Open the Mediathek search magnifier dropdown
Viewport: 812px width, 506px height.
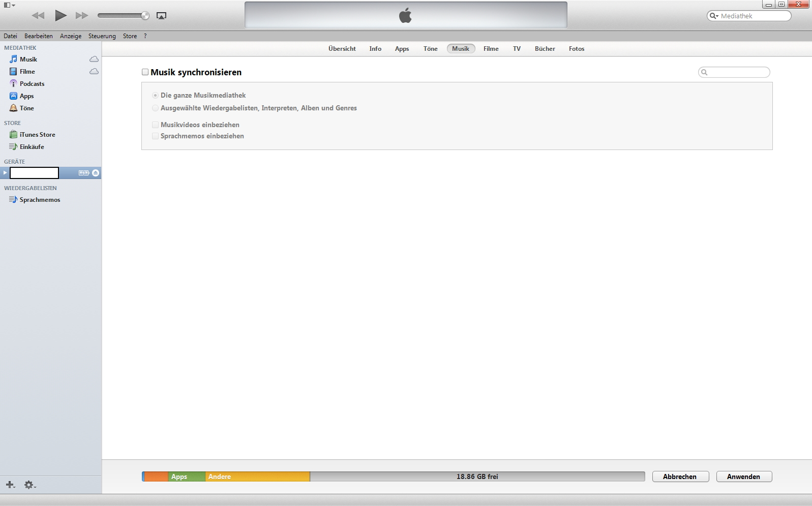click(x=714, y=16)
